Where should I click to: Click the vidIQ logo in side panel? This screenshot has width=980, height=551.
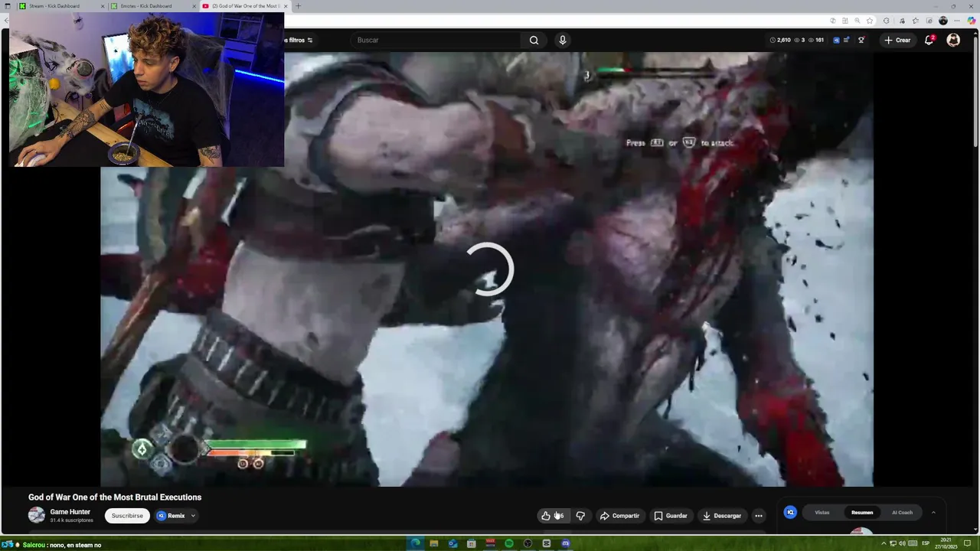(790, 513)
